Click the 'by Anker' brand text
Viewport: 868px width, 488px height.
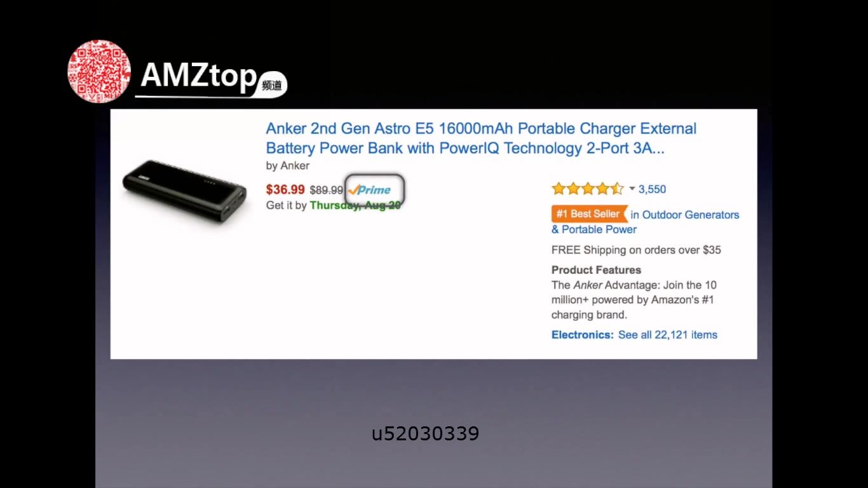pos(288,166)
